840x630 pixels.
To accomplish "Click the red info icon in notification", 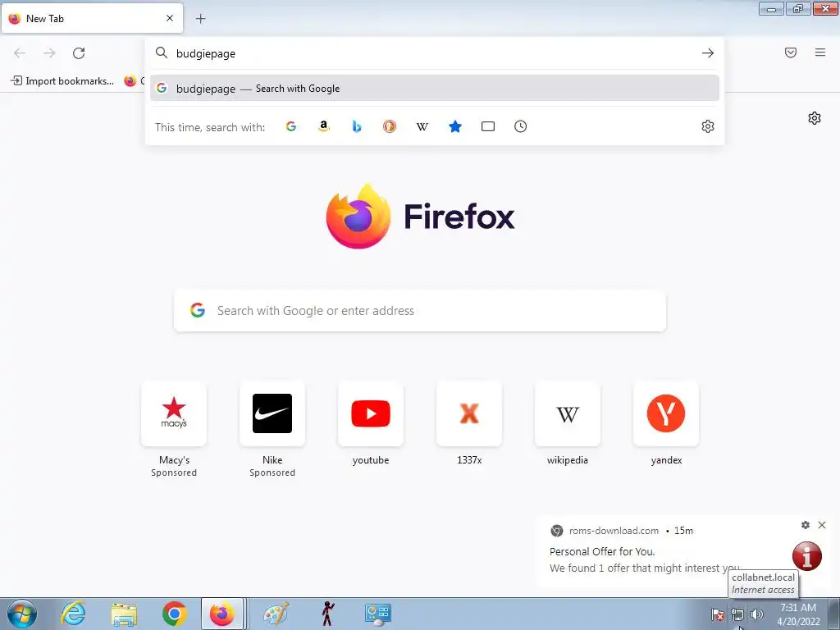I will pos(807,555).
